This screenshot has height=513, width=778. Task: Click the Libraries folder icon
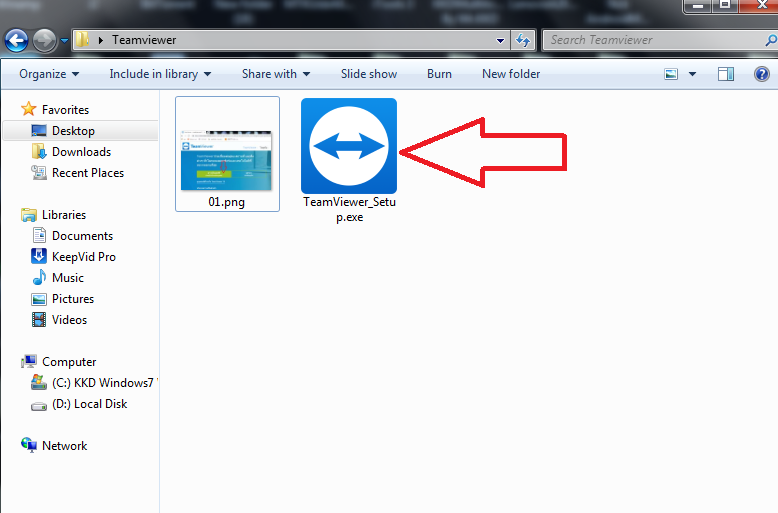point(29,215)
